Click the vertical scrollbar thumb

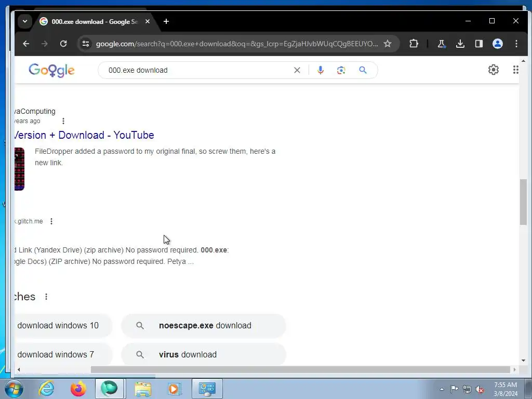(523, 202)
